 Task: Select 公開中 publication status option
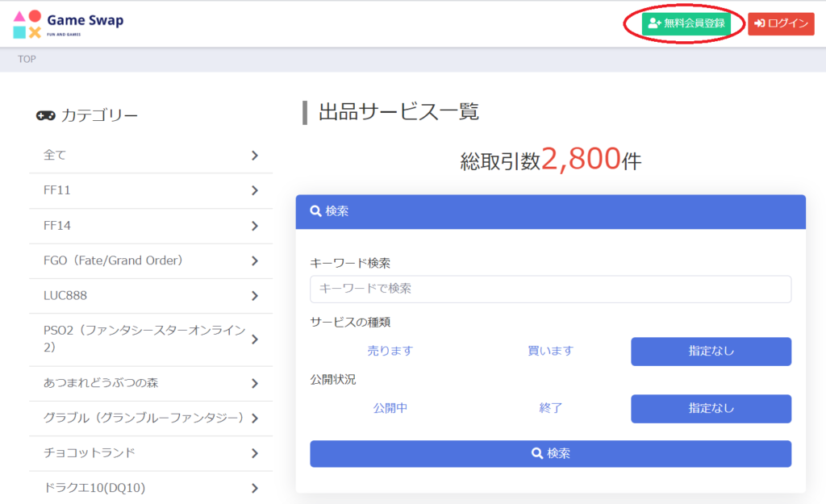point(390,408)
